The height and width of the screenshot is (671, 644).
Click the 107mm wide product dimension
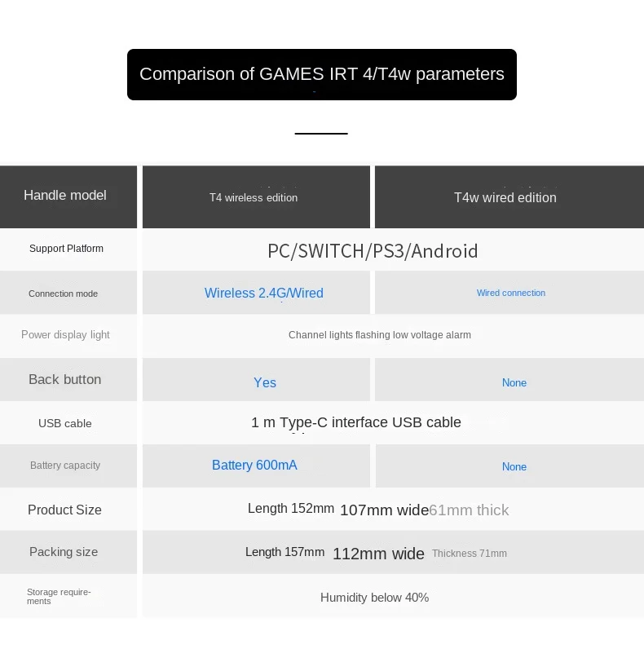(384, 510)
